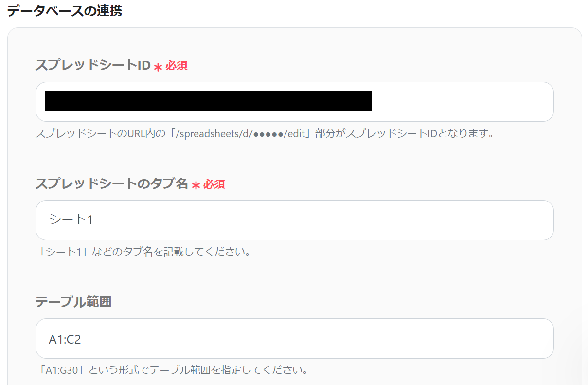Click the 「シート1」などのタブ名 help text

coord(145,252)
